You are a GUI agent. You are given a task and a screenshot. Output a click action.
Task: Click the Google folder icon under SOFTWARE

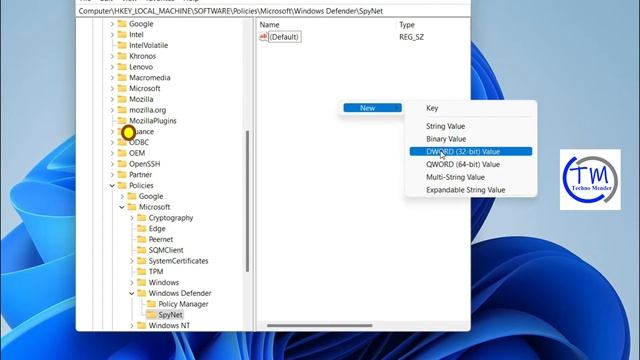122,24
